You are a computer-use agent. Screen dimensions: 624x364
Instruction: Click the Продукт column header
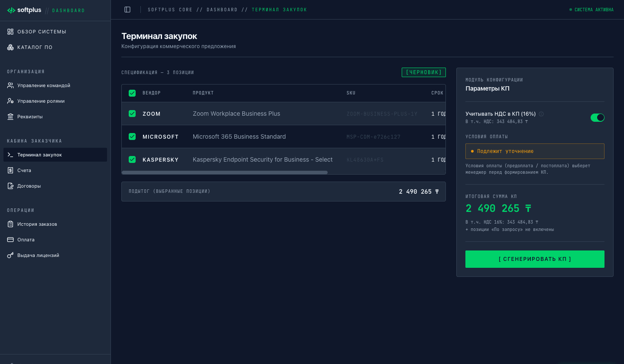(x=203, y=93)
